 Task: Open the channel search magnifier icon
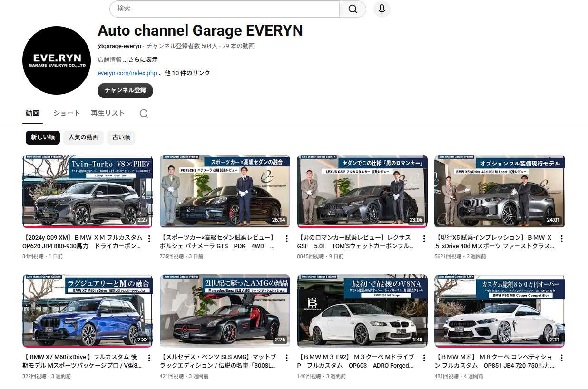pos(144,114)
